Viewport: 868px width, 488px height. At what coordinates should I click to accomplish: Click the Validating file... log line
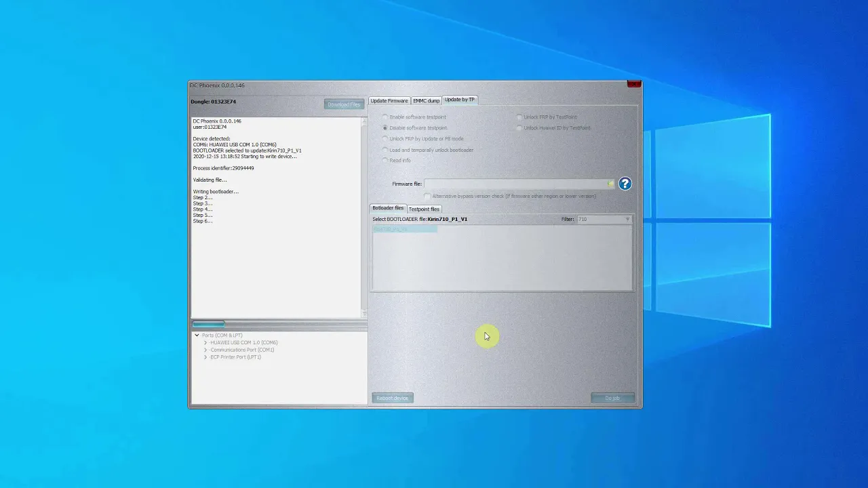click(x=210, y=180)
